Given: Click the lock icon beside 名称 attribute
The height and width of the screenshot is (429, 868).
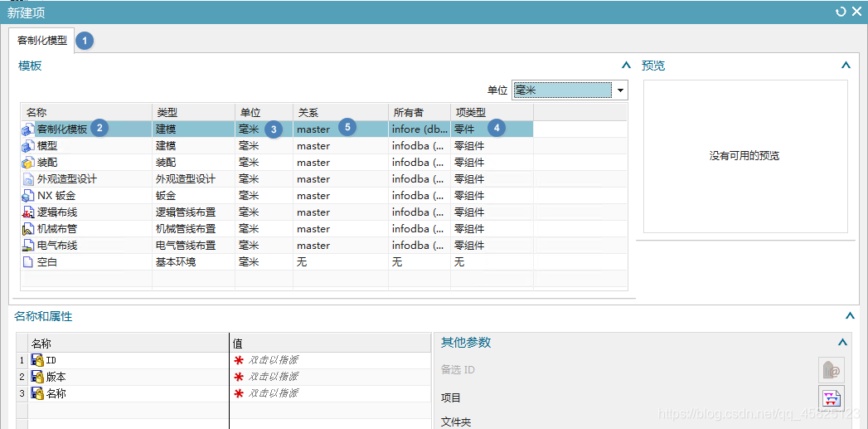Looking at the screenshot, I should 37,393.
